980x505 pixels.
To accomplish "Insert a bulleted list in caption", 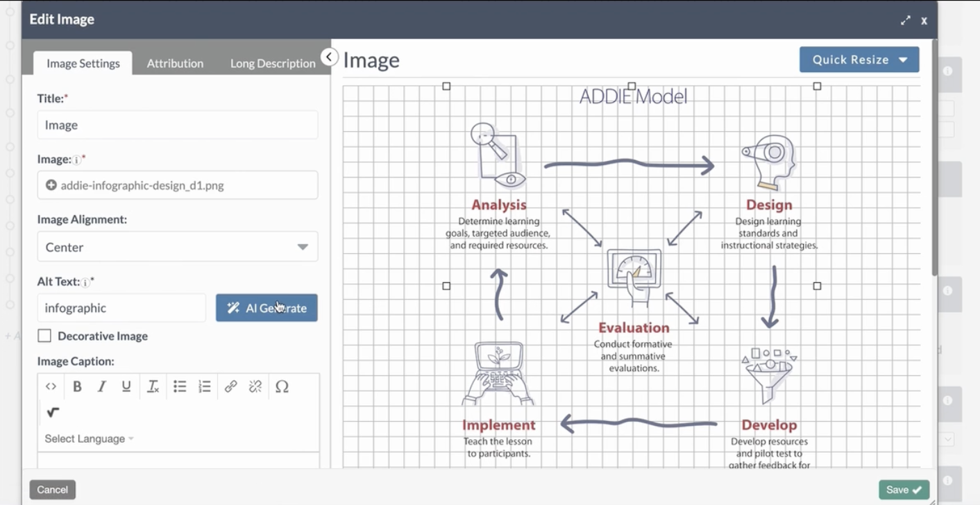I will click(x=180, y=387).
